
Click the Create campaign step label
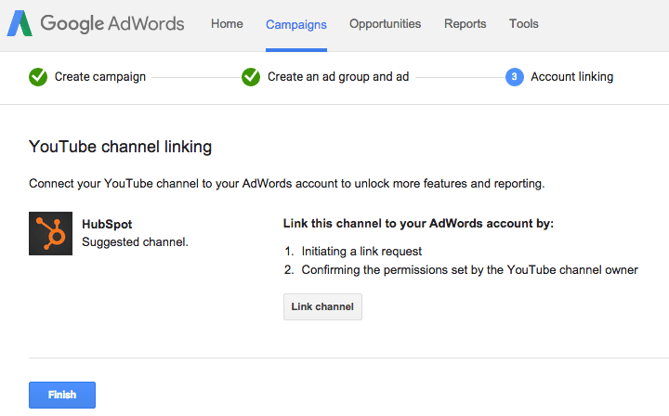pos(100,77)
